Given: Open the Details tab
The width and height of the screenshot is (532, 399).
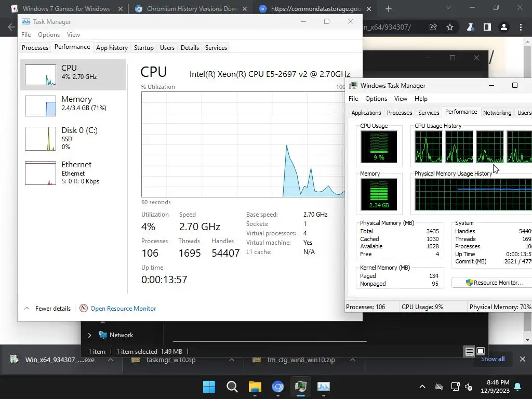Looking at the screenshot, I should tap(190, 47).
